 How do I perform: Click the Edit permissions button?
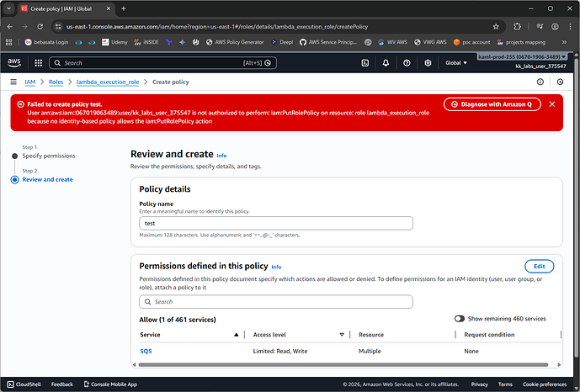pos(539,267)
